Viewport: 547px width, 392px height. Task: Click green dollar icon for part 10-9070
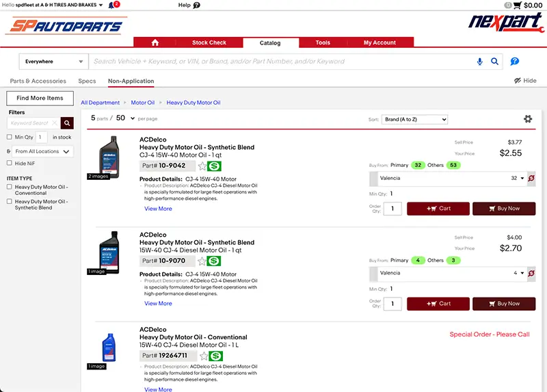214,261
